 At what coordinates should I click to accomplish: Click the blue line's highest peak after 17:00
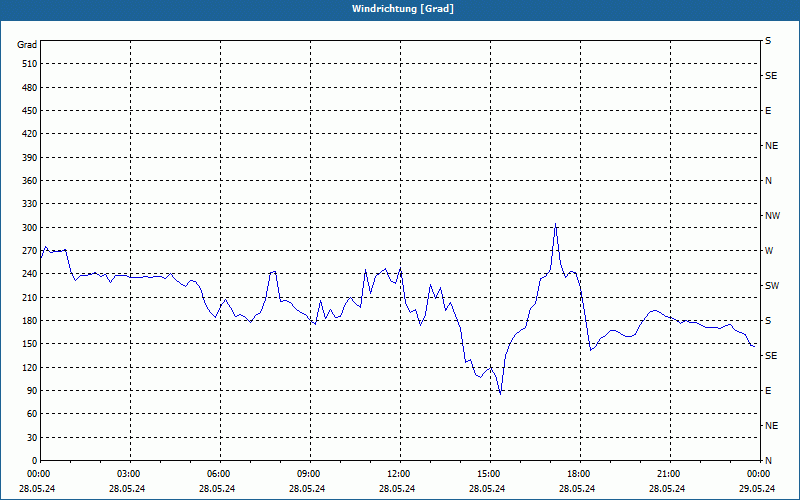click(556, 223)
